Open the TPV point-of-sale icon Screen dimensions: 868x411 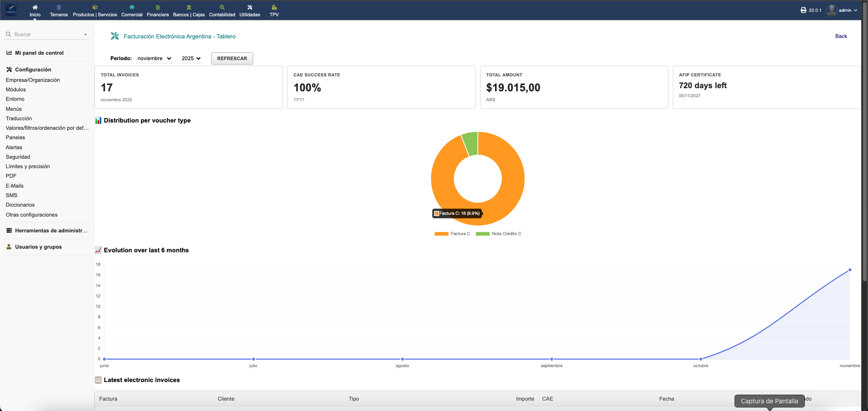pos(274,7)
